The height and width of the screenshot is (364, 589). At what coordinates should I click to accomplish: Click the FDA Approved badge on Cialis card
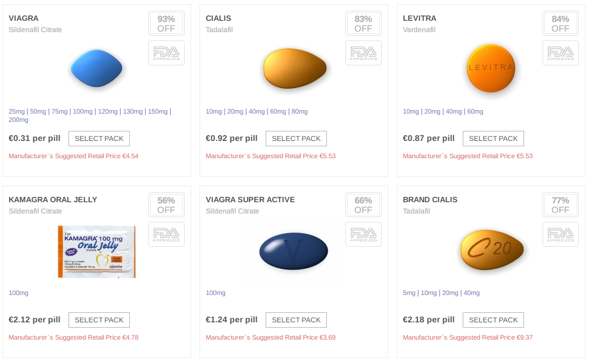tap(363, 53)
